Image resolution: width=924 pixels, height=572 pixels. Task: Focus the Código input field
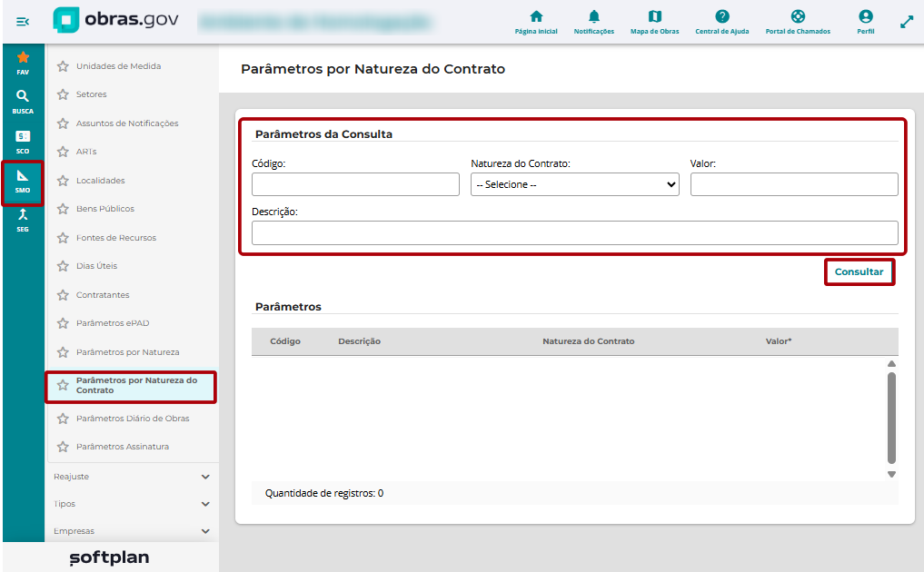click(355, 184)
